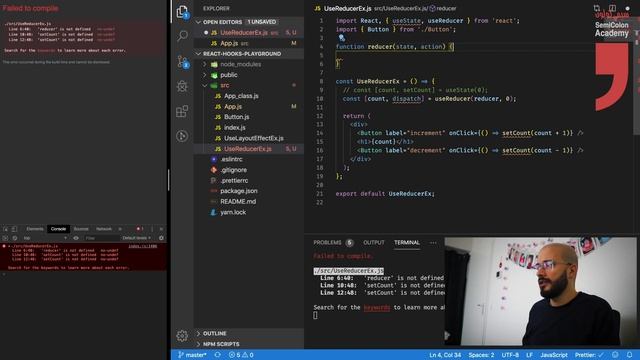Click the split editor icon
This screenshot has width=640, height=360.
(x=612, y=8)
